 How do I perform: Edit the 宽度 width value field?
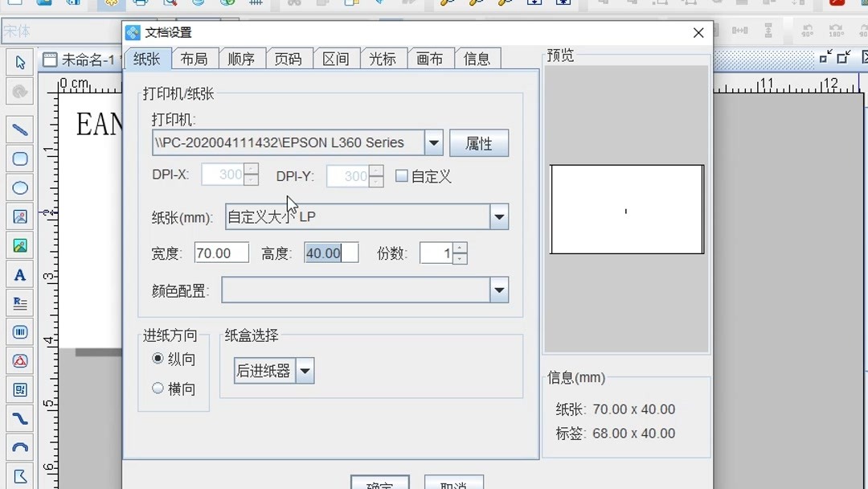(221, 253)
